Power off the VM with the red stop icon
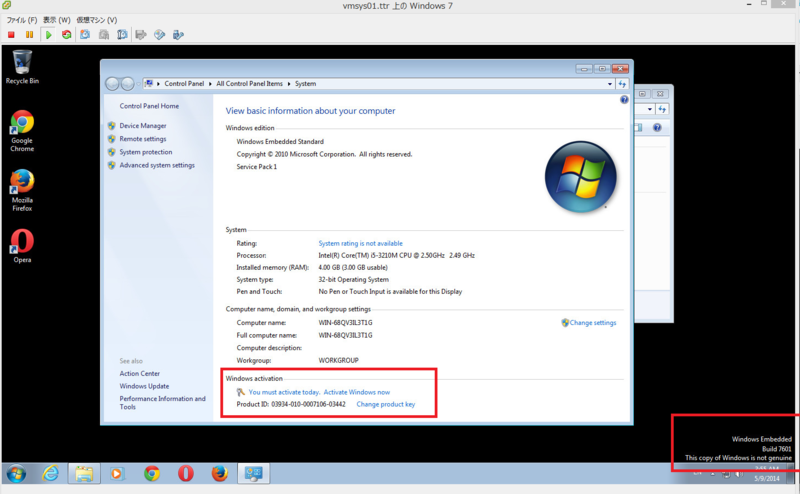 pos(11,35)
